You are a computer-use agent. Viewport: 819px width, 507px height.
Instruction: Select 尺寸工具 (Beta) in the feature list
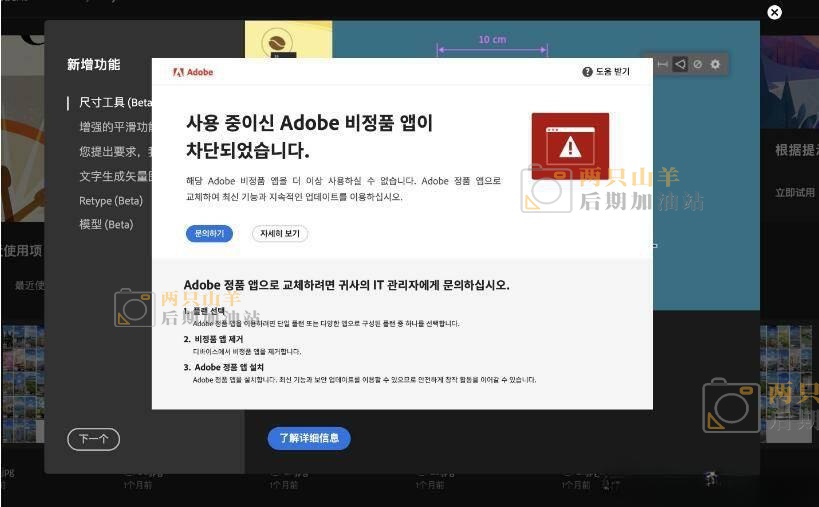[x=115, y=102]
